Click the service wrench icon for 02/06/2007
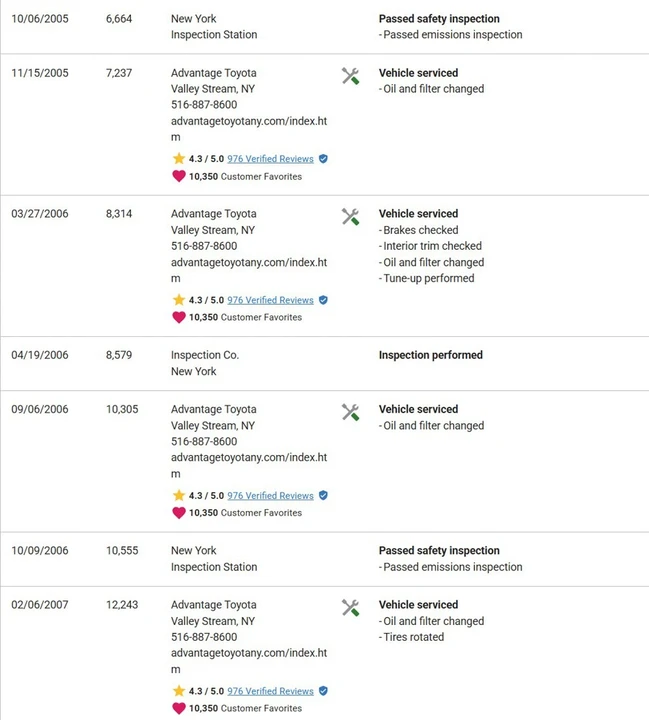 tap(350, 608)
